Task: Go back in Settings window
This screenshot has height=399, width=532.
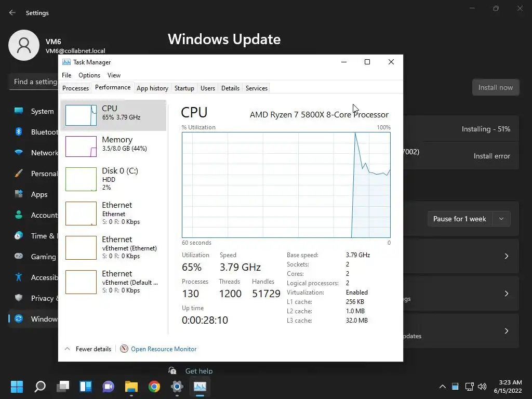Action: click(12, 12)
